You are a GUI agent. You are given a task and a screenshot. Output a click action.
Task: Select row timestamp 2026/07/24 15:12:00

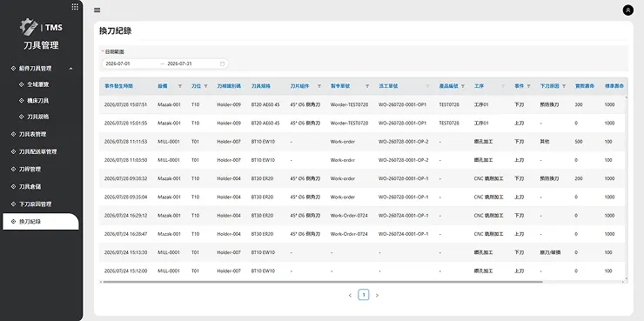click(125, 271)
